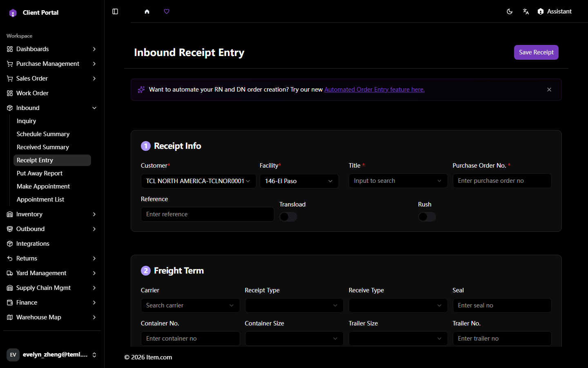
Task: Click the Warehouse Map icon
Action: tap(10, 317)
